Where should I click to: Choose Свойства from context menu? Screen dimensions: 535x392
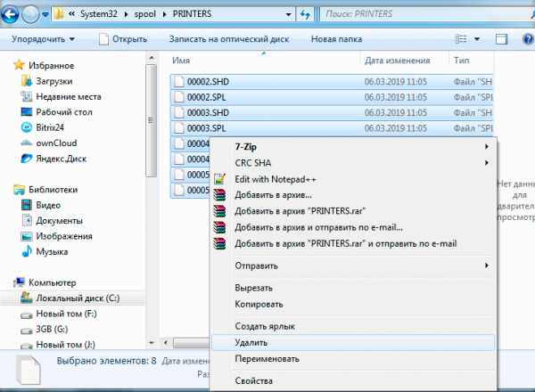(353, 381)
